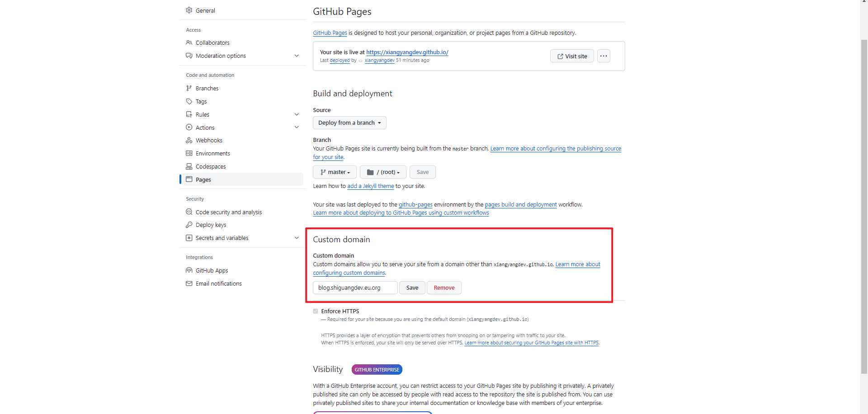This screenshot has width=868, height=414.
Task: Open the three-dots menu beside Visit site
Action: tap(604, 56)
